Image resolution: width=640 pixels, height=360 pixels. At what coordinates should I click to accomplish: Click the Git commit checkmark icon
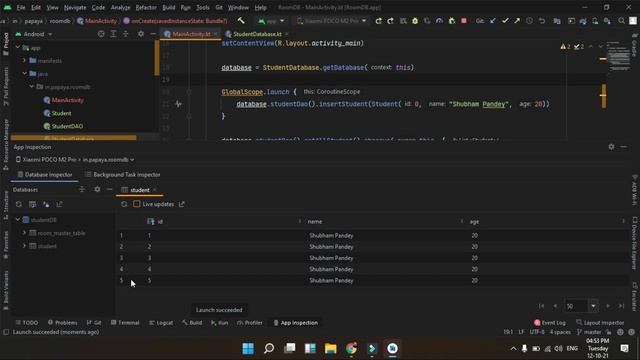[x=505, y=21]
